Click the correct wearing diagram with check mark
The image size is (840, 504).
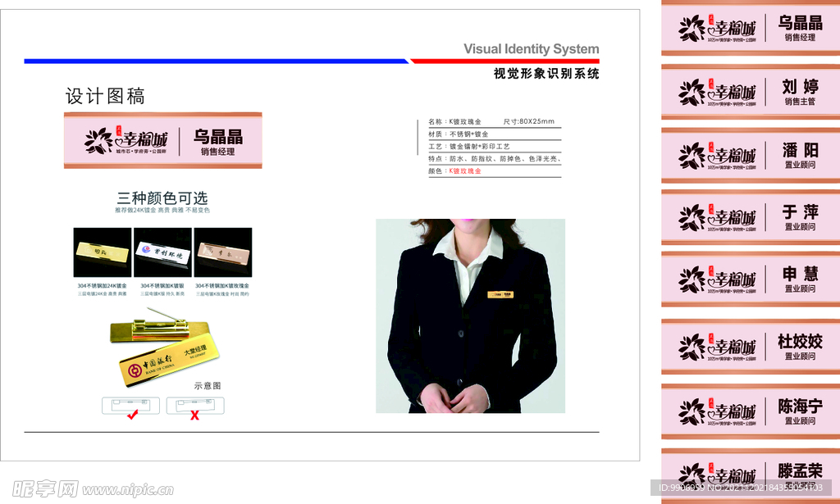coord(130,406)
